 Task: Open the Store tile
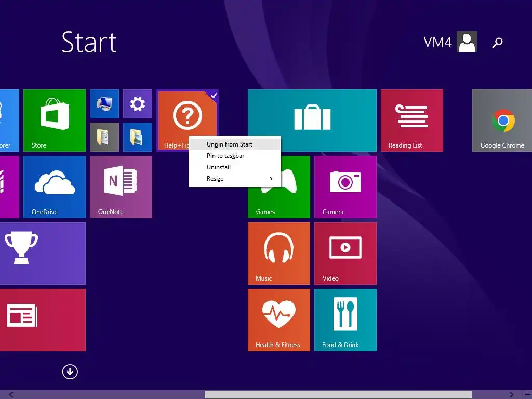(54, 121)
